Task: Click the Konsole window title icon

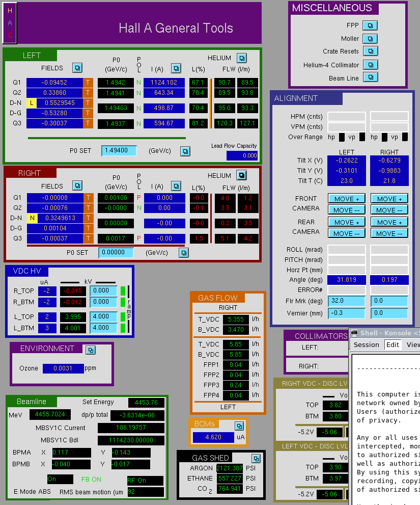Action: 354,333
